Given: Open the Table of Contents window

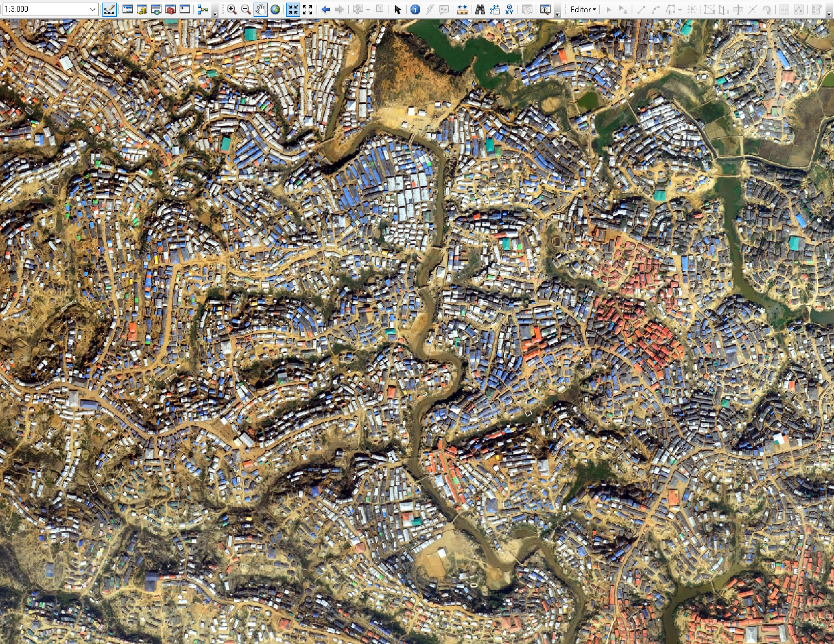Looking at the screenshot, I should coord(127,10).
